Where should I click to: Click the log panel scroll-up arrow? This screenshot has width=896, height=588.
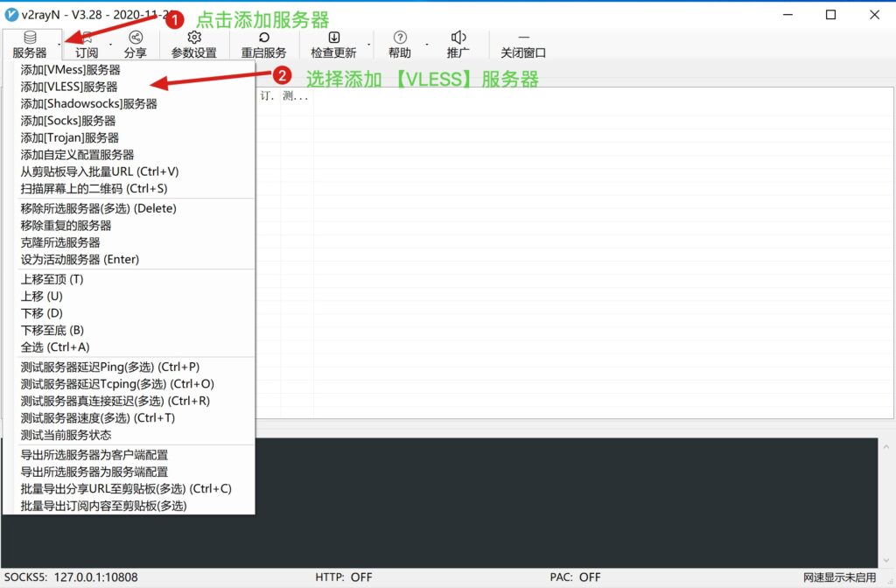point(886,447)
